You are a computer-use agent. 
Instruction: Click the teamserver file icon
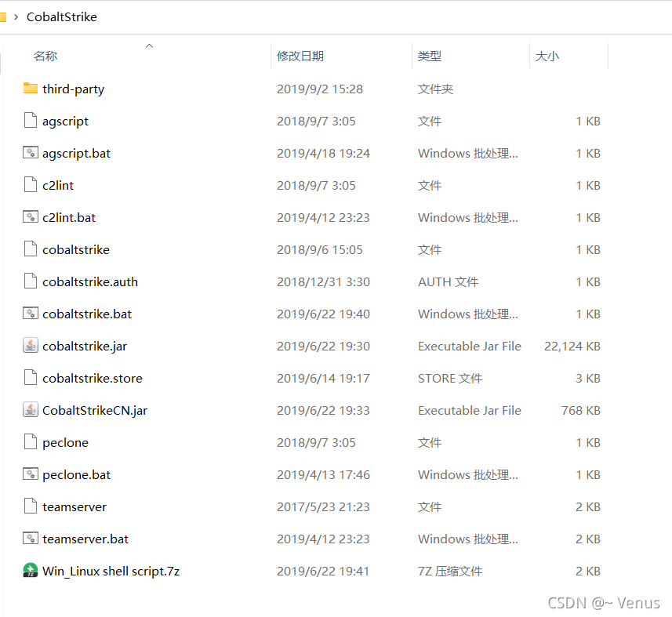30,506
